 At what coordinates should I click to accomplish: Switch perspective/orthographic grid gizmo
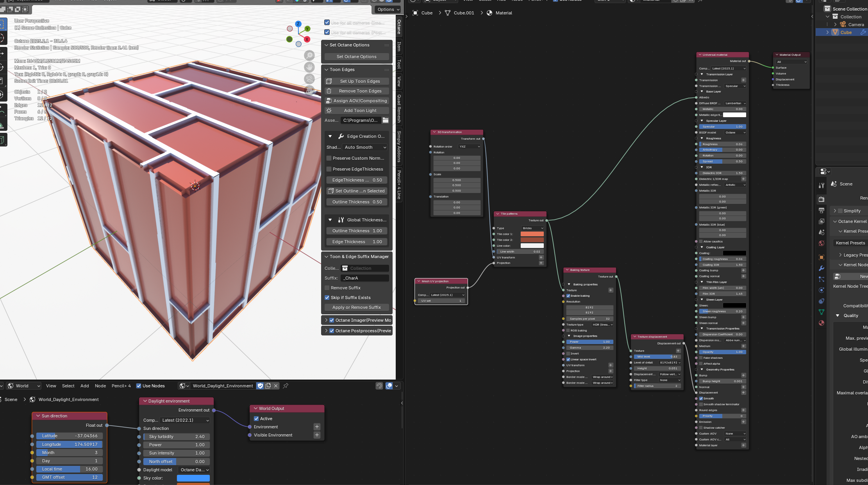[x=309, y=90]
